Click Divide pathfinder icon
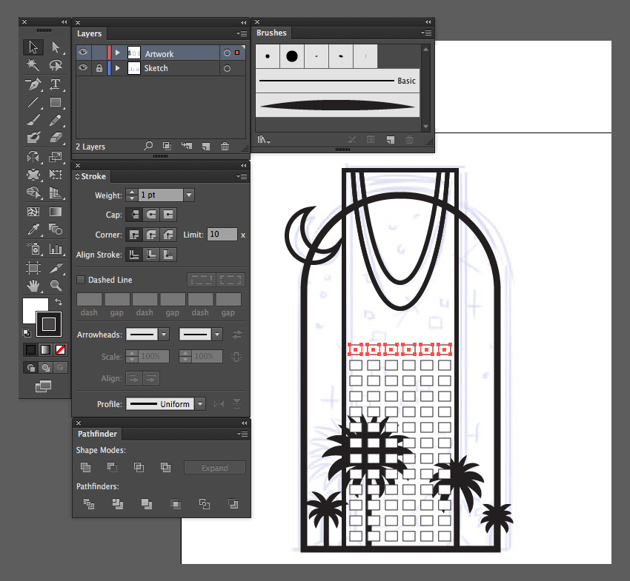This screenshot has width=630, height=581. 88,504
